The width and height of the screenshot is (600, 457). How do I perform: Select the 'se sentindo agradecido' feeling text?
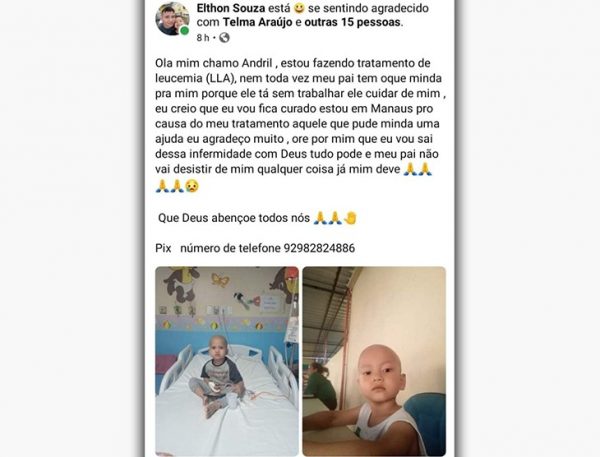(368, 8)
